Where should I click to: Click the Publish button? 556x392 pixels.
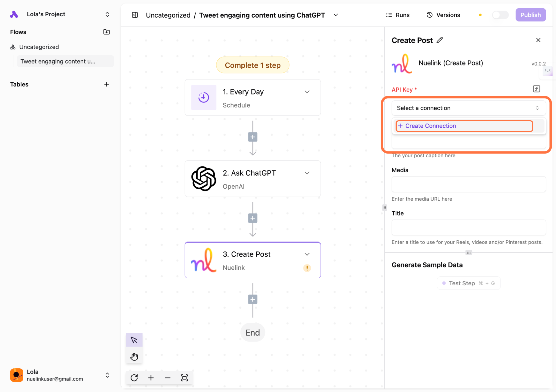(530, 15)
